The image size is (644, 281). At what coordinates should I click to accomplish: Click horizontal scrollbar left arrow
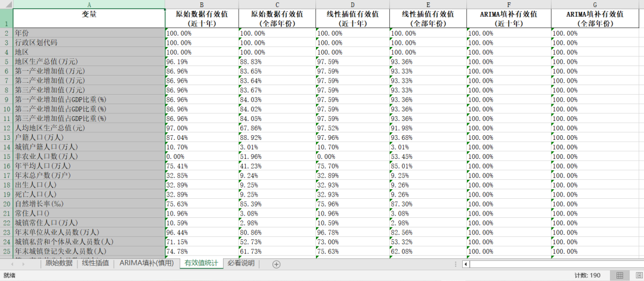[x=466, y=264]
